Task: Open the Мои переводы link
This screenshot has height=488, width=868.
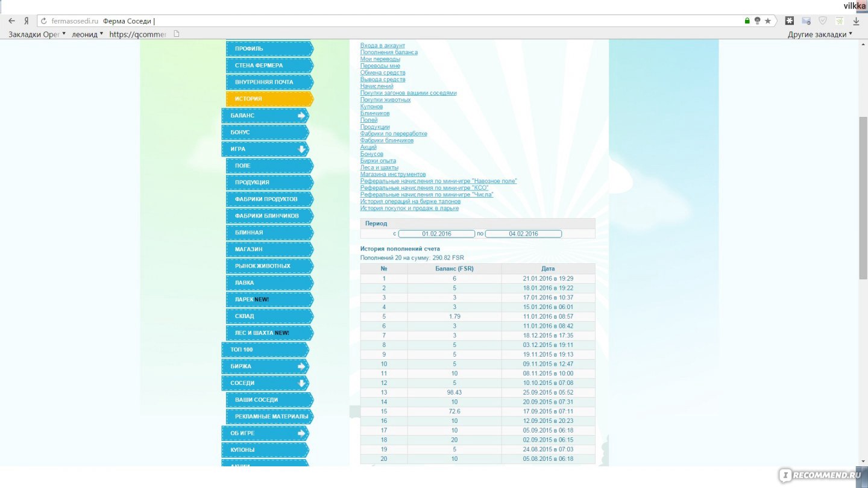Action: pyautogui.click(x=380, y=59)
